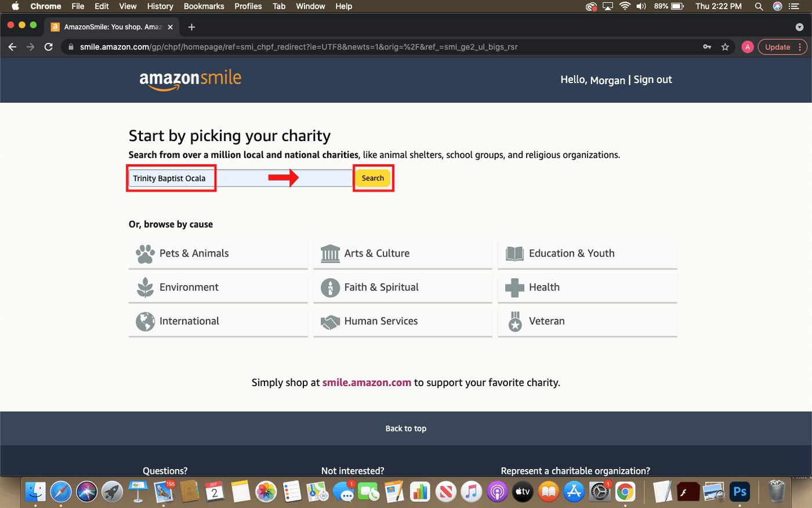The width and height of the screenshot is (812, 508).
Task: Click the Faith & Spiritual candle icon
Action: tap(330, 287)
